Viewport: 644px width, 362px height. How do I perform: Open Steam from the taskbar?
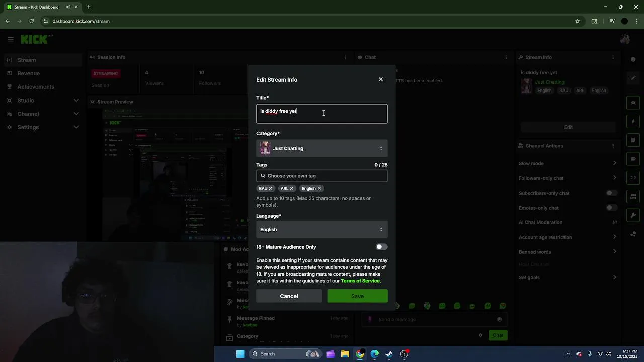(x=389, y=354)
